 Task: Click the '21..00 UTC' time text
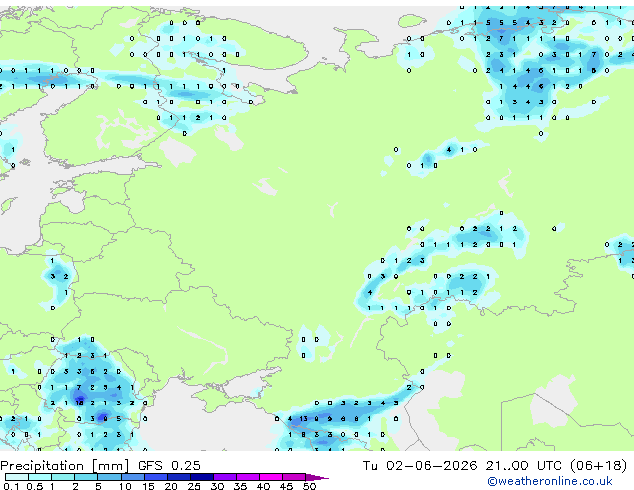[524, 466]
